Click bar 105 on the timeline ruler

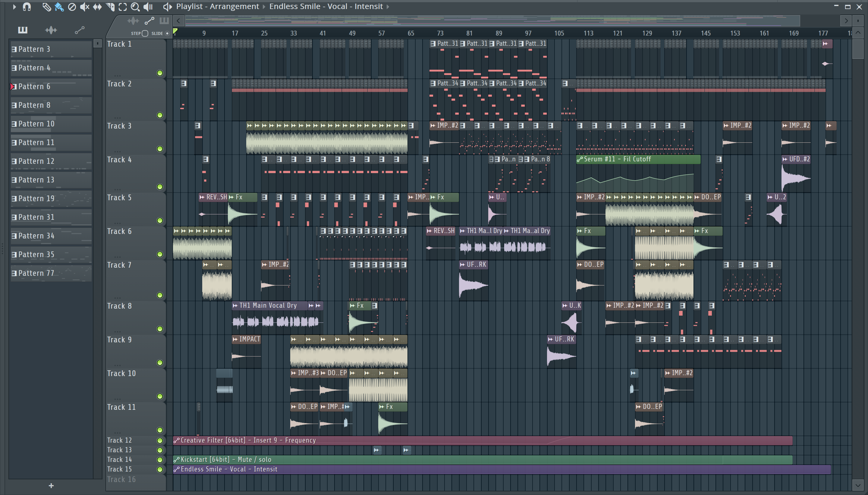coord(559,33)
